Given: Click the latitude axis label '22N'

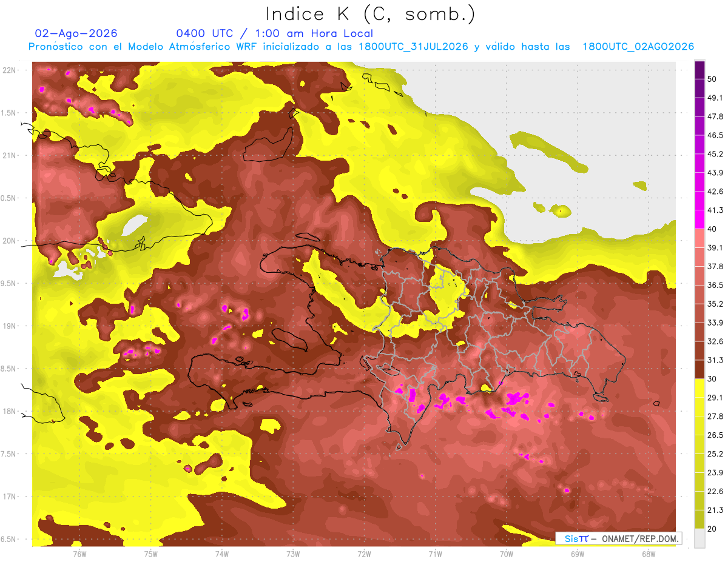Looking at the screenshot, I should click(9, 70).
